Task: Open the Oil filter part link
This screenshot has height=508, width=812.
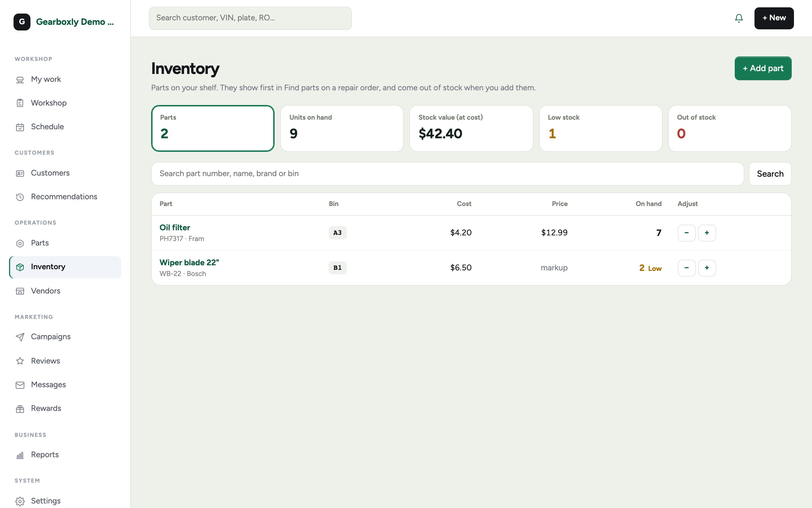Action: 175,227
